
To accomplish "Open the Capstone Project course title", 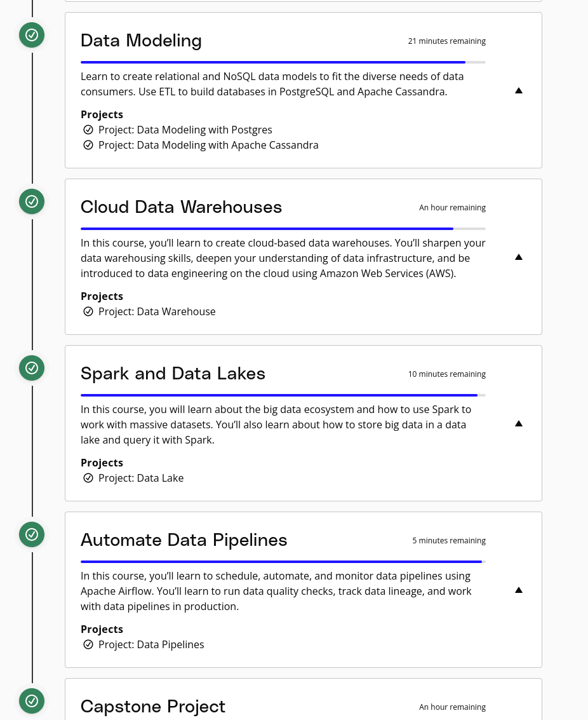I will click(153, 706).
